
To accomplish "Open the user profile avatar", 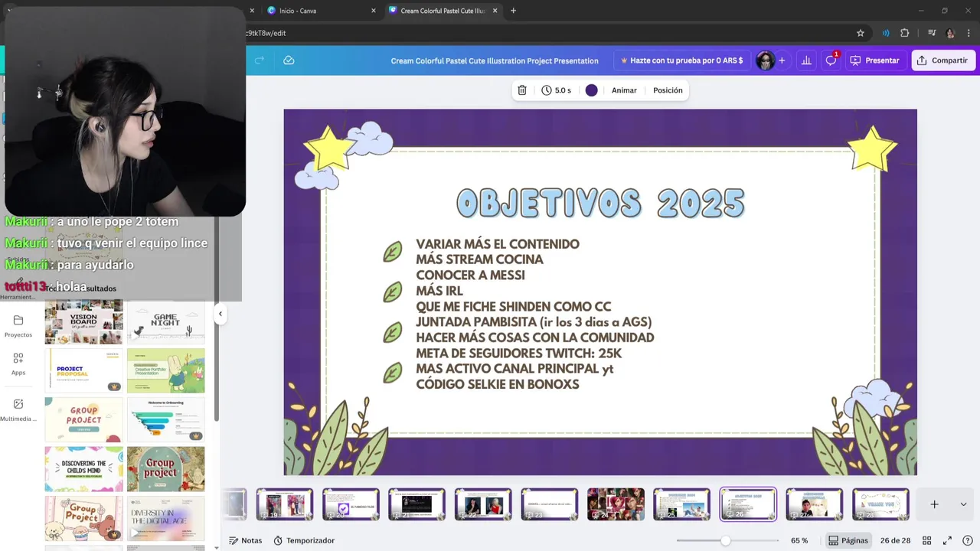I will pyautogui.click(x=765, y=60).
